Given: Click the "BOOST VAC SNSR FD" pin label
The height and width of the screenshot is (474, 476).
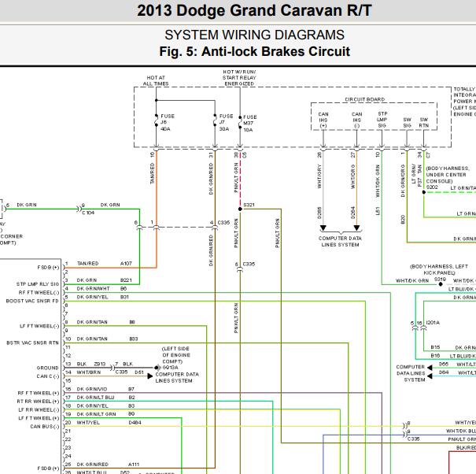Looking at the screenshot, I should pyautogui.click(x=32, y=301).
